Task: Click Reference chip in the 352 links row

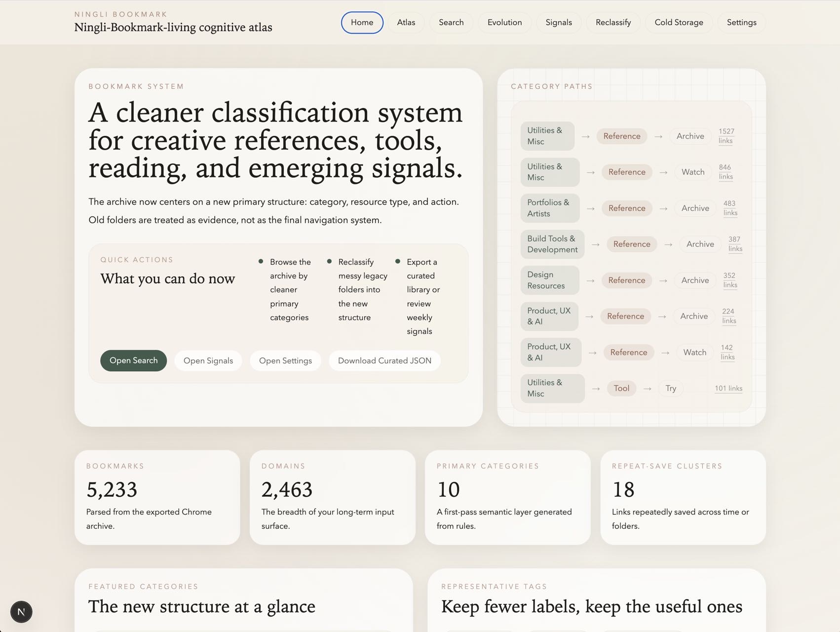Action: click(627, 280)
